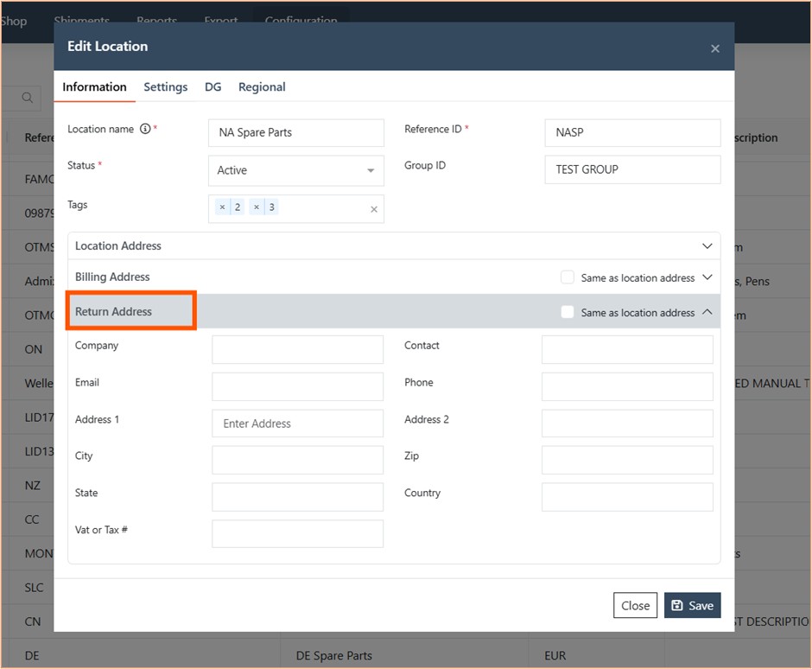This screenshot has height=669, width=812.
Task: Focus the Reference ID input field
Action: [632, 132]
